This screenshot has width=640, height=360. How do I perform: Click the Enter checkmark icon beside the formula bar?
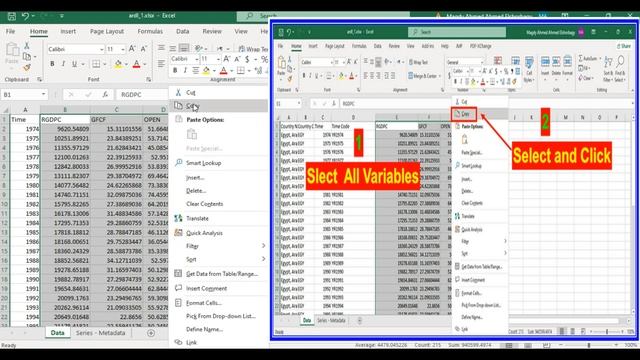pos(88,95)
